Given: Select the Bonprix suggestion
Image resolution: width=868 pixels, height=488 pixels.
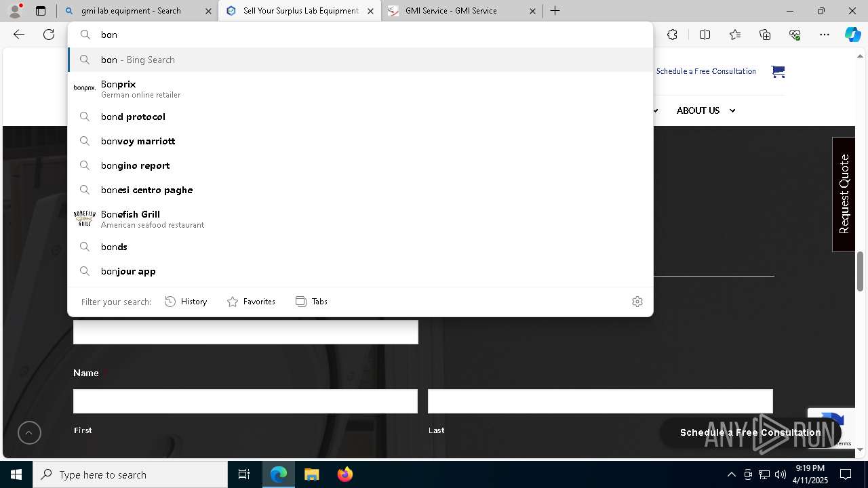Looking at the screenshot, I should point(360,89).
